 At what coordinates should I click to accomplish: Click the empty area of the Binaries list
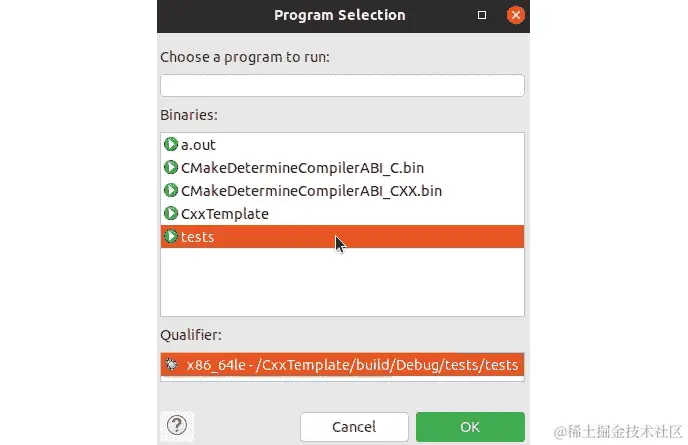(x=342, y=281)
